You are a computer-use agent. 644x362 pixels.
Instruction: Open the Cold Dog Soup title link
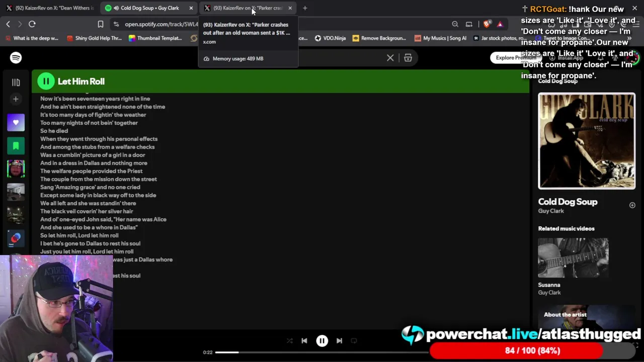568,202
